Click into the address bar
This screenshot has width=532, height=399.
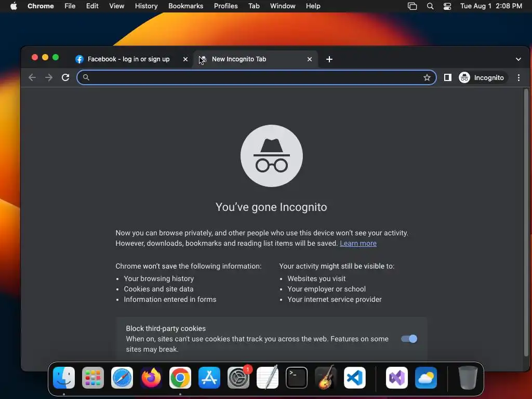click(x=256, y=78)
